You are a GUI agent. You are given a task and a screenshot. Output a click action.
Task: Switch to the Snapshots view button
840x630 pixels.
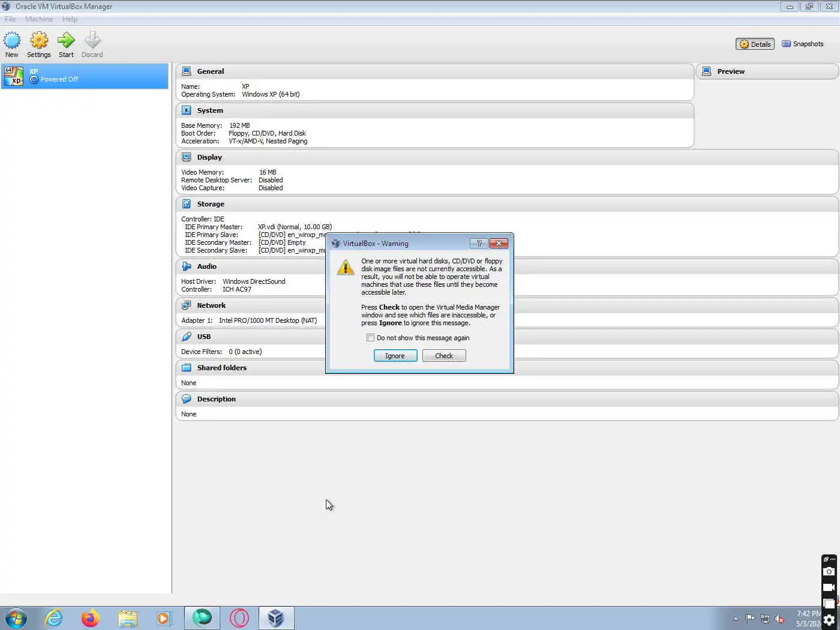pos(803,44)
